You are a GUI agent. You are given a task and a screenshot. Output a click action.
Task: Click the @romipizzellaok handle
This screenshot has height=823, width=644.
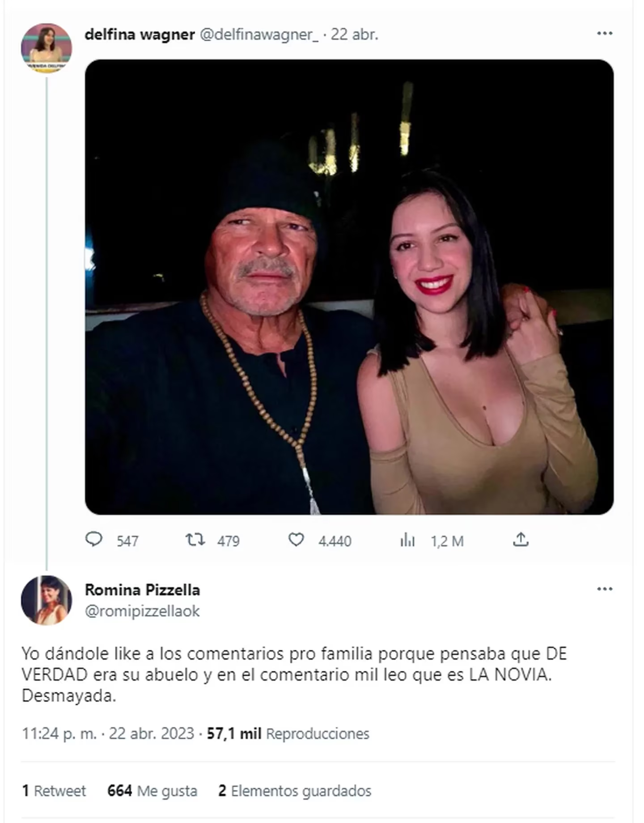(142, 611)
